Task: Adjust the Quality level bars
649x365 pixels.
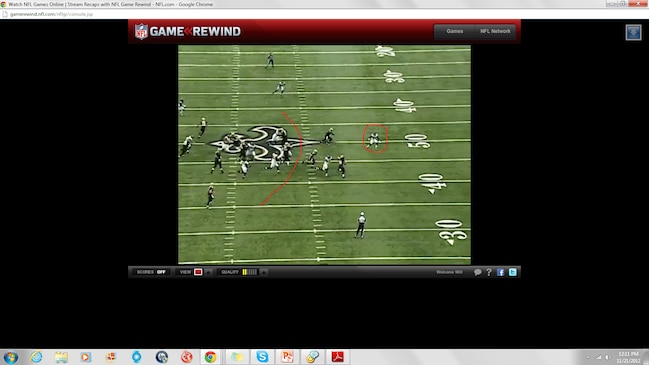Action: [x=250, y=272]
